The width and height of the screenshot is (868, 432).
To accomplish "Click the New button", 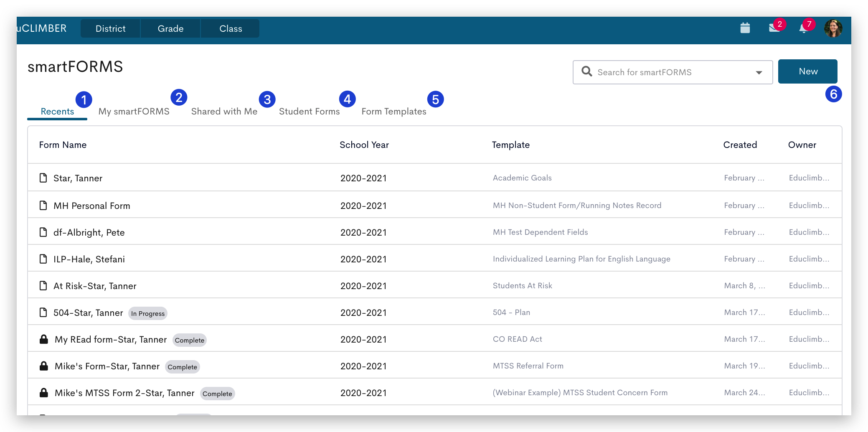I will (x=808, y=71).
